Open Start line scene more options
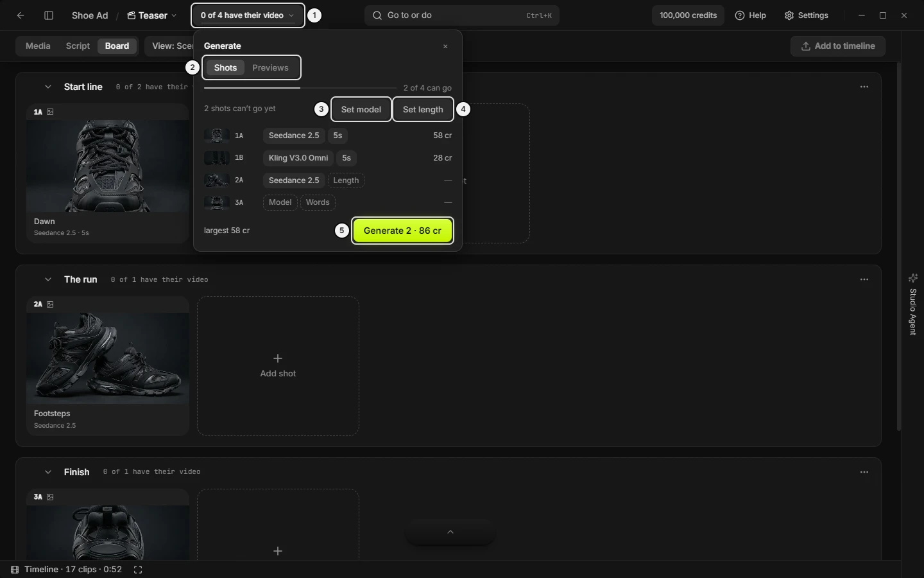Image resolution: width=924 pixels, height=578 pixels. [864, 87]
